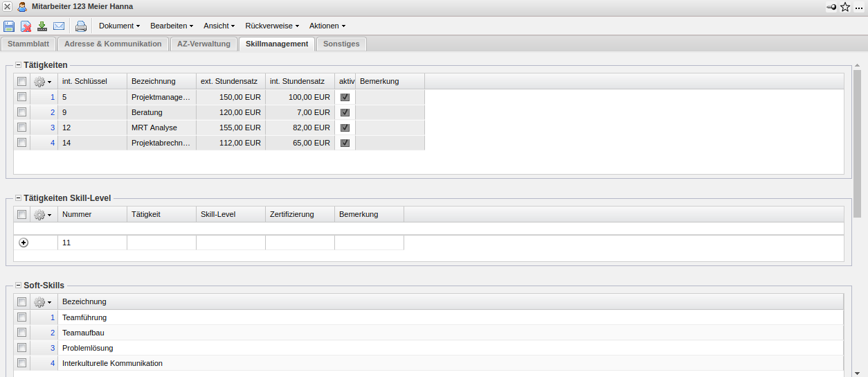This screenshot has width=868, height=377.
Task: Select the checkbox for the MRT Analyse row
Action: 22,128
